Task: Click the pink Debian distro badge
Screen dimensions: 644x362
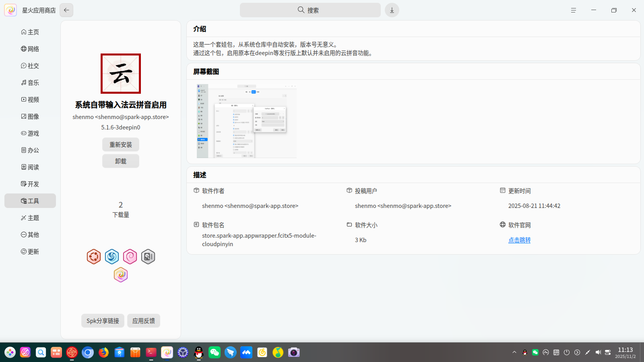Action: [x=130, y=257]
